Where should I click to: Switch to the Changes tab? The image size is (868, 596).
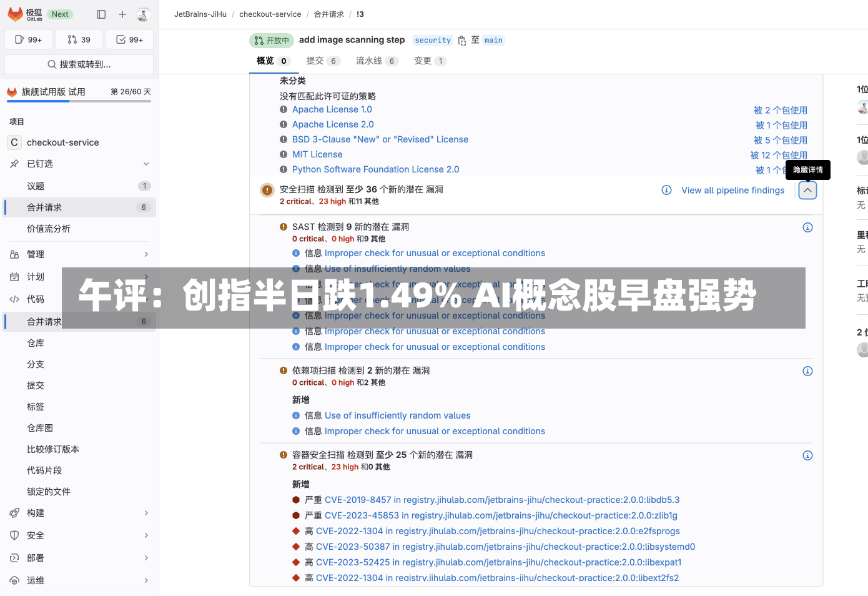pos(430,61)
